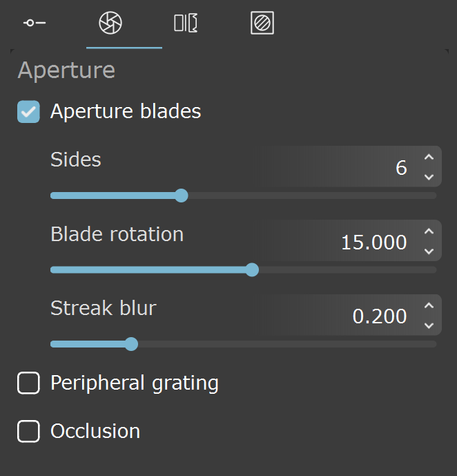Uncheck the Aperture blades checkbox
The width and height of the screenshot is (457, 476).
28,112
